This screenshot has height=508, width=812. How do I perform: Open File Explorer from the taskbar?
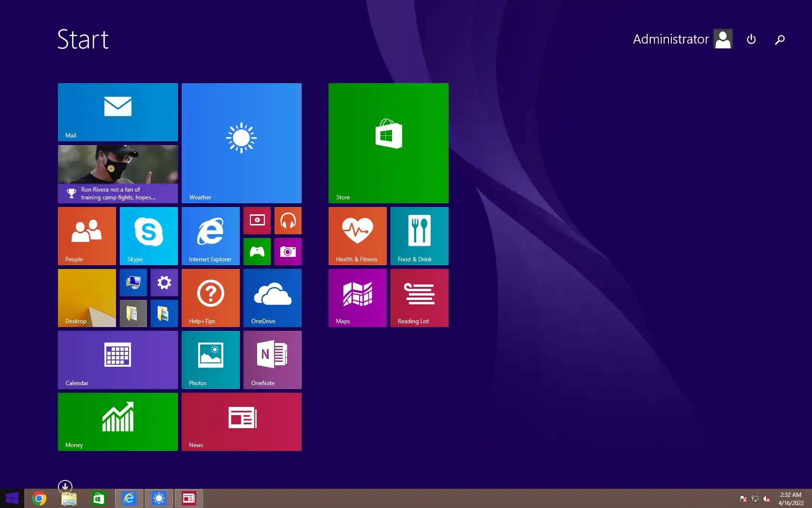click(x=69, y=498)
